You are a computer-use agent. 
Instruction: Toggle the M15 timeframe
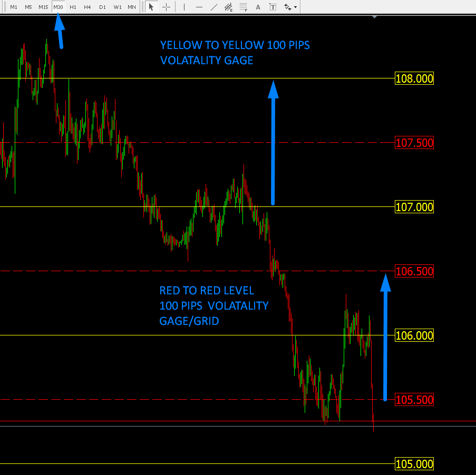pos(43,7)
